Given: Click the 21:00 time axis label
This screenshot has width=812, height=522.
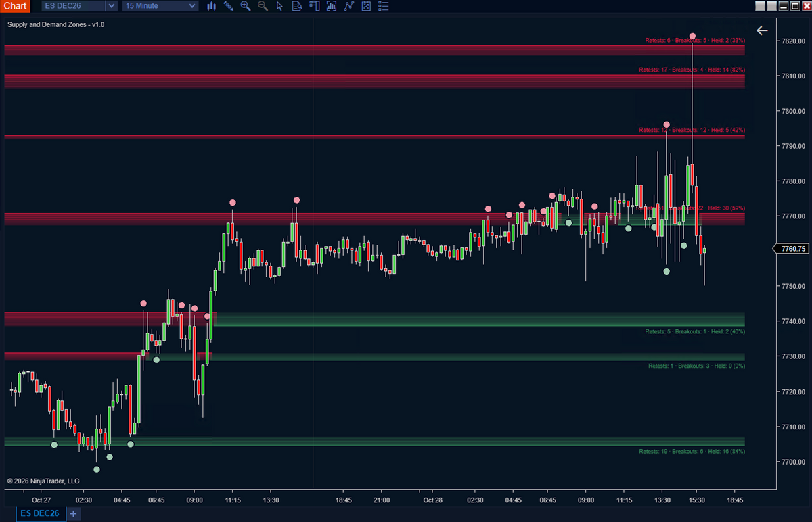Looking at the screenshot, I should pos(382,500).
